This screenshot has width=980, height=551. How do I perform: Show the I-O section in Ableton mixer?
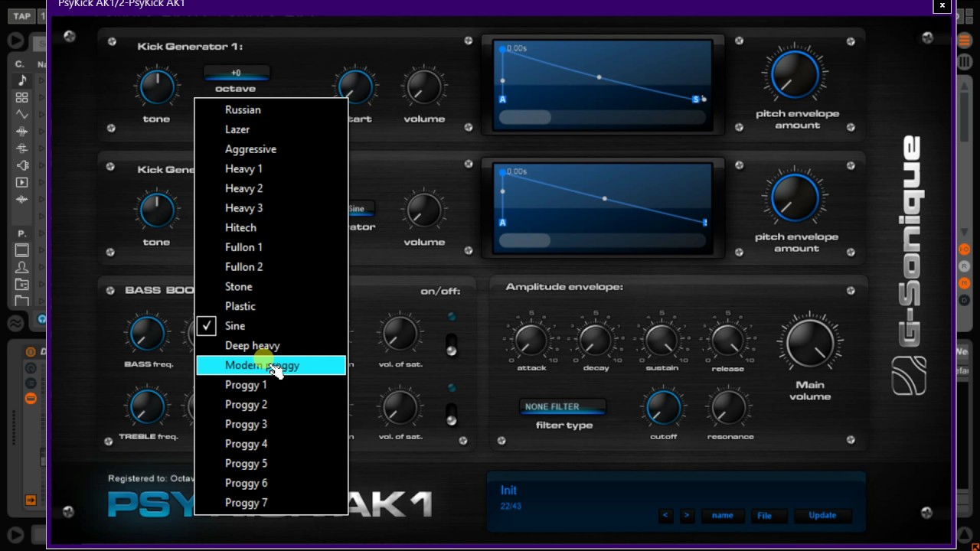[965, 249]
